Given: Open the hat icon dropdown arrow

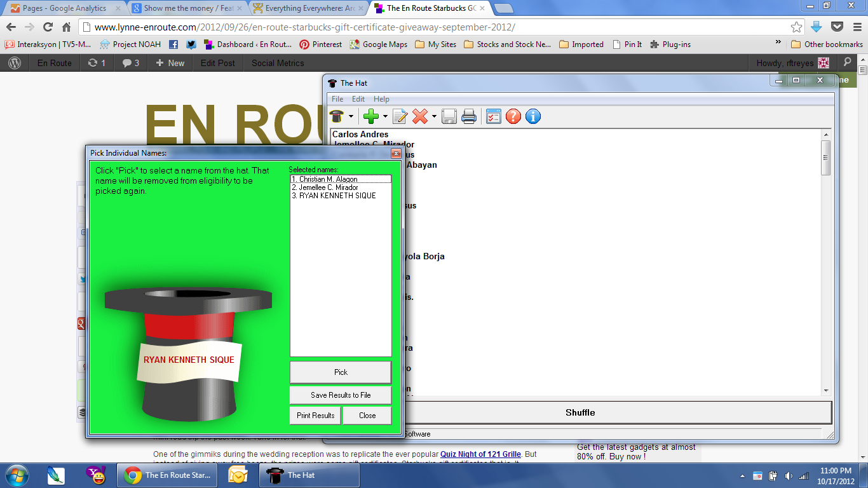Looking at the screenshot, I should (351, 116).
